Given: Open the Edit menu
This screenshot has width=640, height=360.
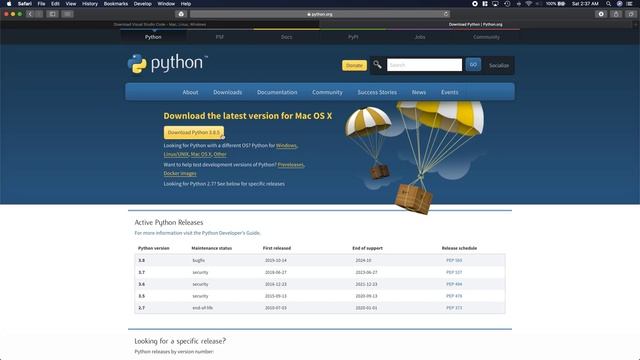Looking at the screenshot, I should point(55,4).
